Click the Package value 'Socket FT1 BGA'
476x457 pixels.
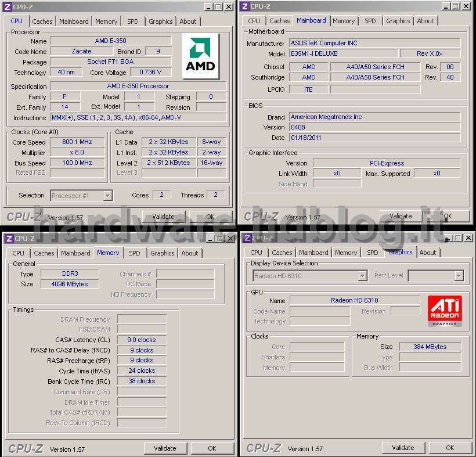(x=110, y=62)
